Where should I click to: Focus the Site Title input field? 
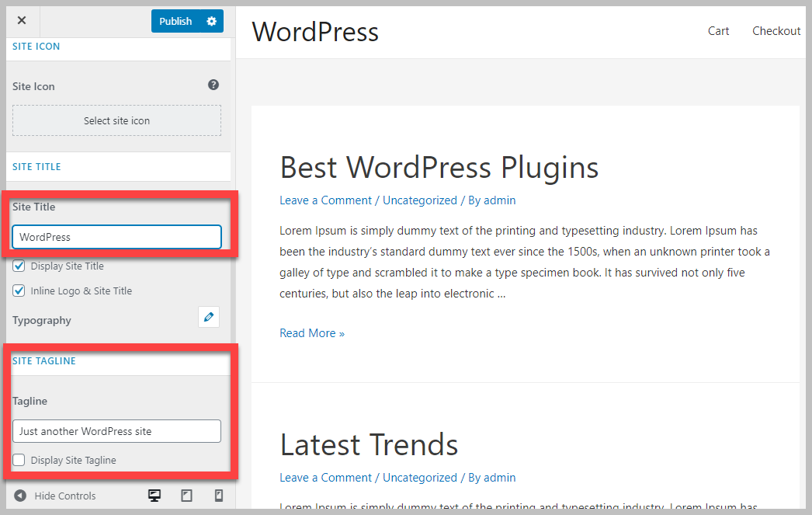(x=116, y=237)
